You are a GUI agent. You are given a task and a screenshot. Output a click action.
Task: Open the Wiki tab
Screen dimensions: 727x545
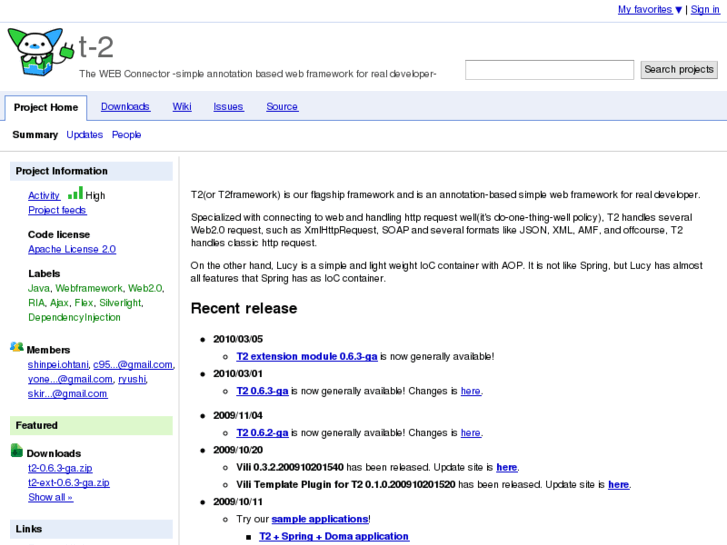coord(182,107)
